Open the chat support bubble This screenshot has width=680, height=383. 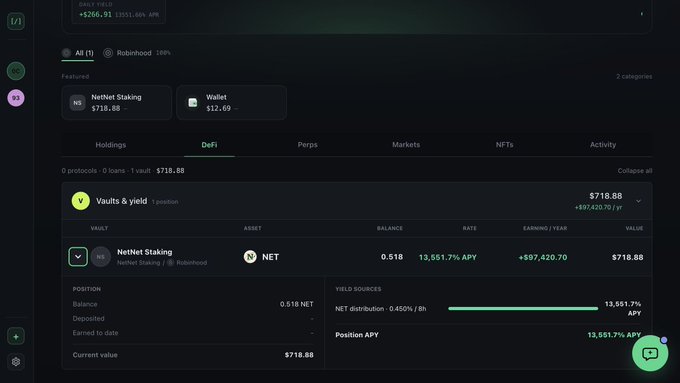[650, 353]
